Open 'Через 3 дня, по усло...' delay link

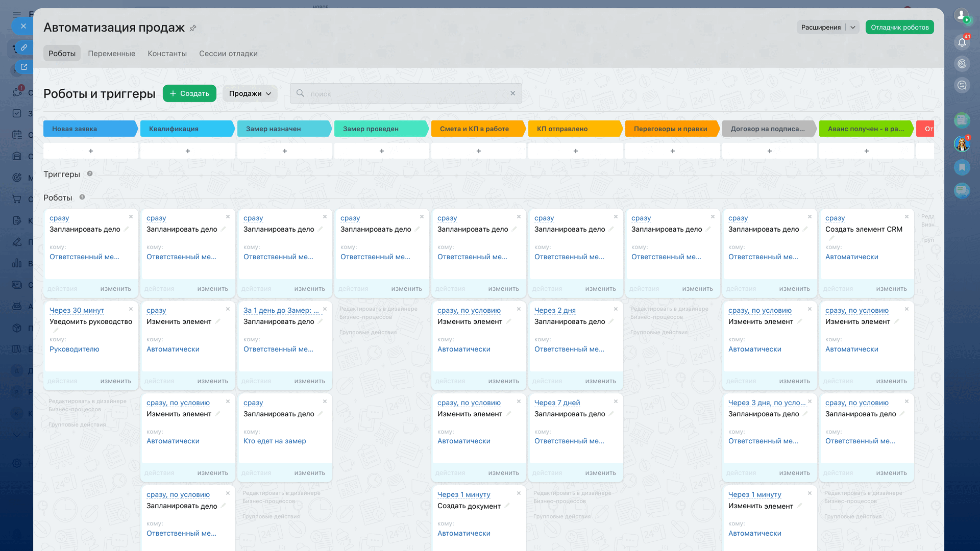[767, 403]
